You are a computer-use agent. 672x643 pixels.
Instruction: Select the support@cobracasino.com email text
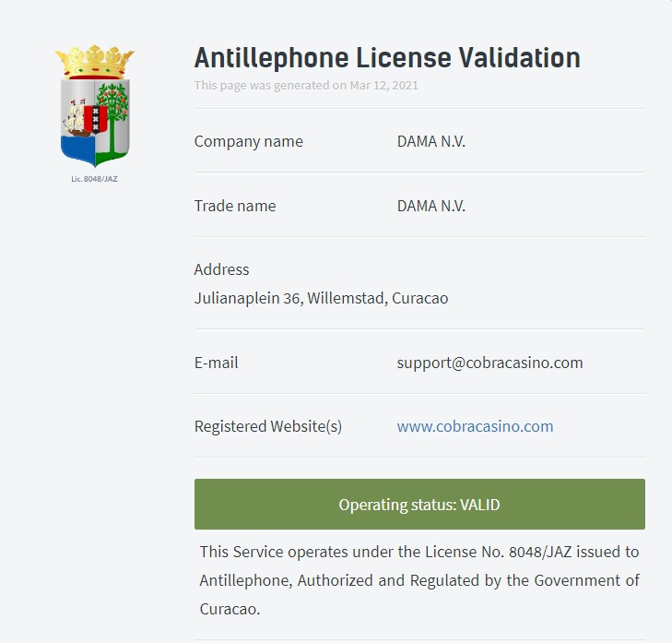[489, 363]
